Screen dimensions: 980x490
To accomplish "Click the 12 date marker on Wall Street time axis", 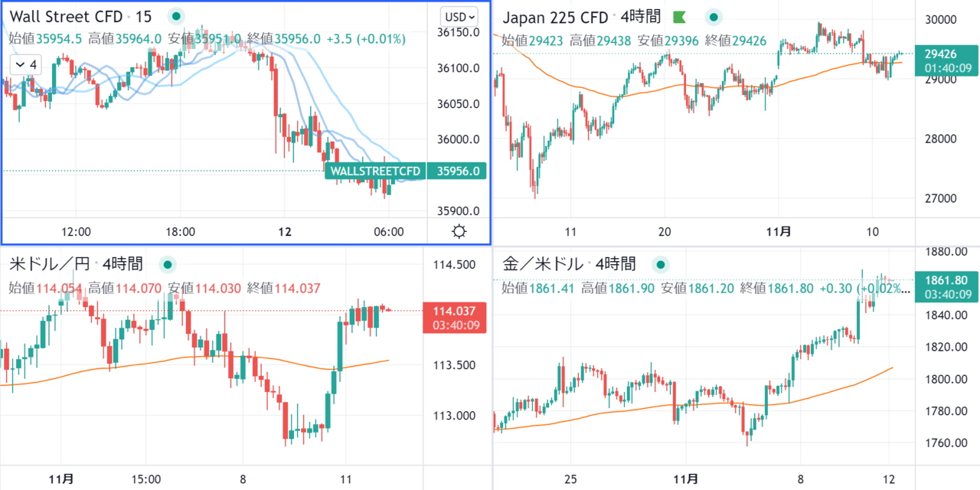I will coord(284,231).
